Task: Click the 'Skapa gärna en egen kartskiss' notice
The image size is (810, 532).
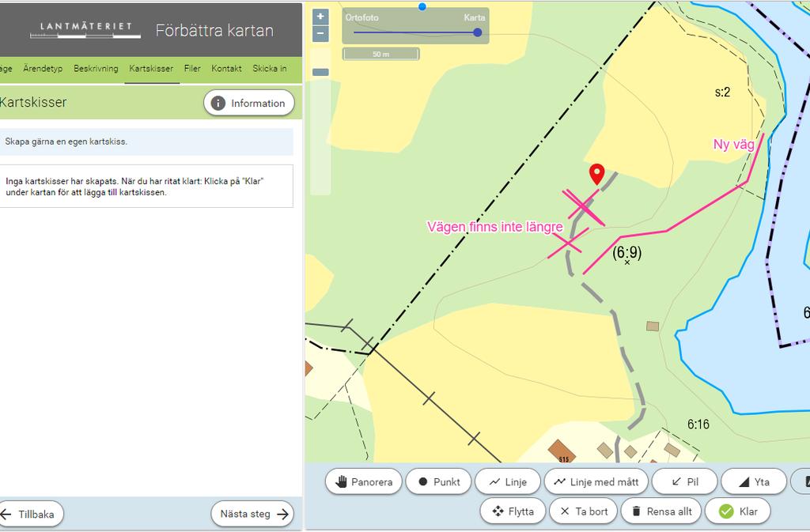Action: coord(146,141)
